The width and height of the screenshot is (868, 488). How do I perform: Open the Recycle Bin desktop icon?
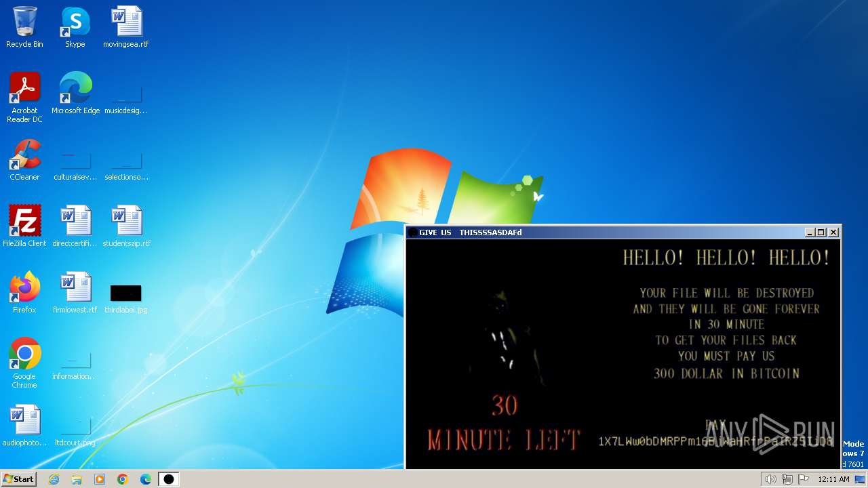pyautogui.click(x=24, y=27)
